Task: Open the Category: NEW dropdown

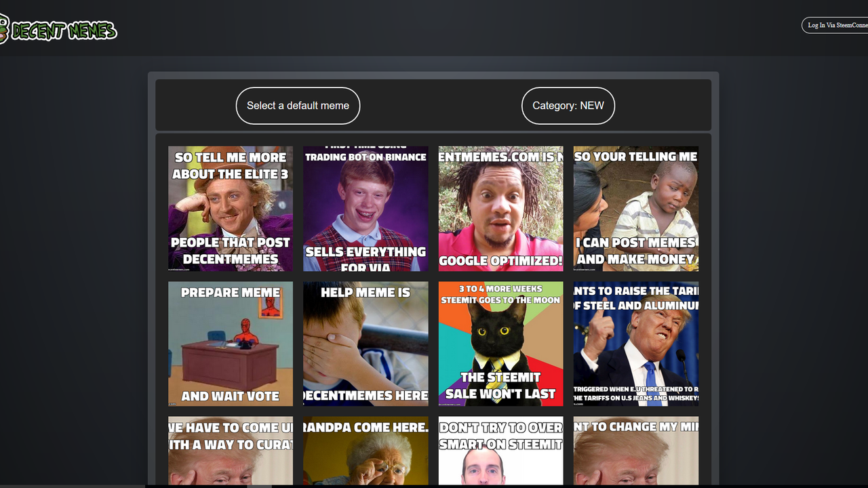Action: (x=568, y=106)
